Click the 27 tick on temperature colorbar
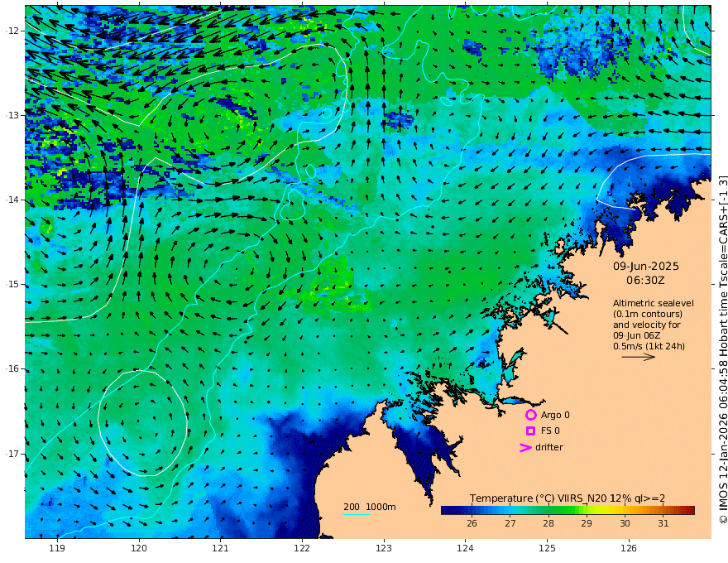Viewport: 728px width, 563px height. pos(510,523)
